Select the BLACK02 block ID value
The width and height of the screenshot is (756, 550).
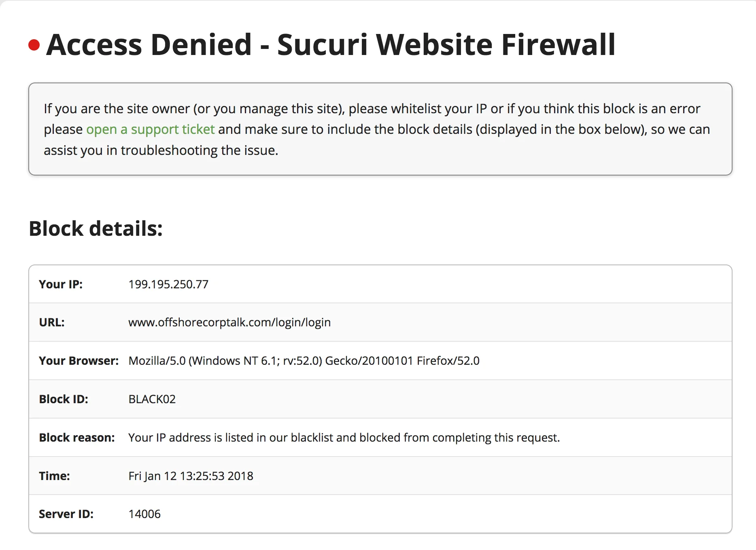[152, 399]
